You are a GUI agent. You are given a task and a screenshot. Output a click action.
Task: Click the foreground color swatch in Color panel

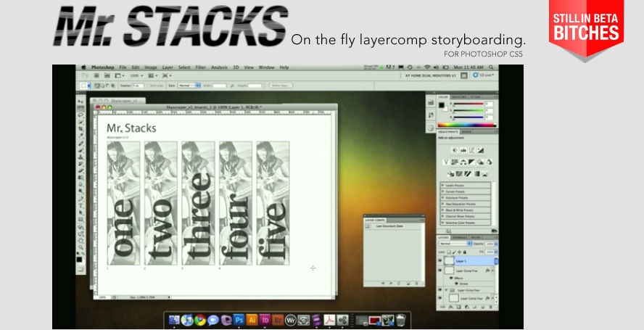[x=441, y=105]
